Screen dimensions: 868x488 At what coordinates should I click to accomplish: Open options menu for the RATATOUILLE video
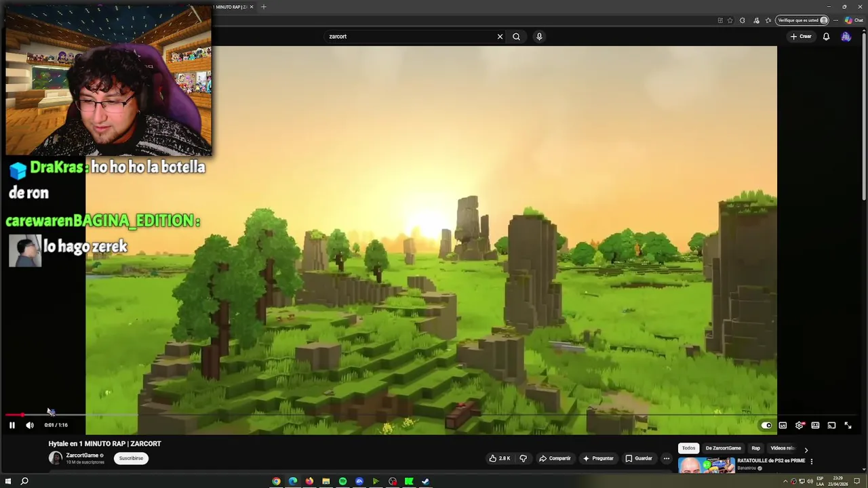[x=811, y=462]
